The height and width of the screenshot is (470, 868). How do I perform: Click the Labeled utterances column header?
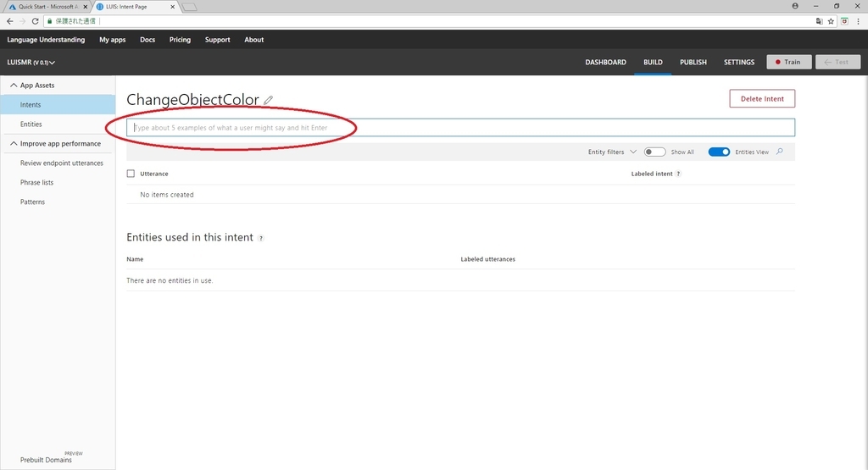pos(487,259)
